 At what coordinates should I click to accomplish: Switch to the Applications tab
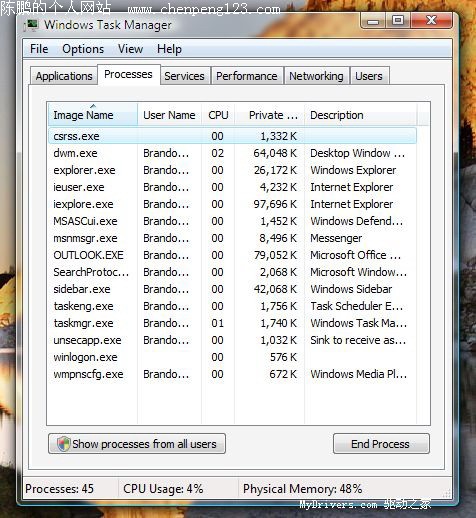(x=64, y=76)
